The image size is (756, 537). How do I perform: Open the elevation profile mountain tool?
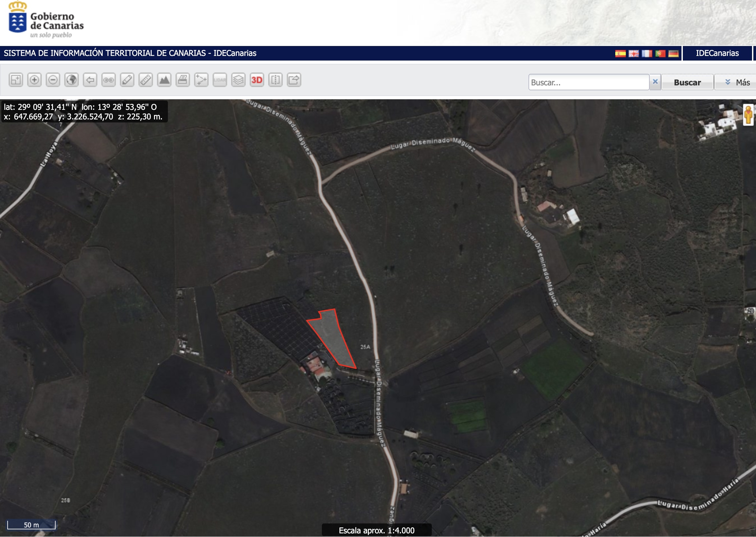pos(164,80)
